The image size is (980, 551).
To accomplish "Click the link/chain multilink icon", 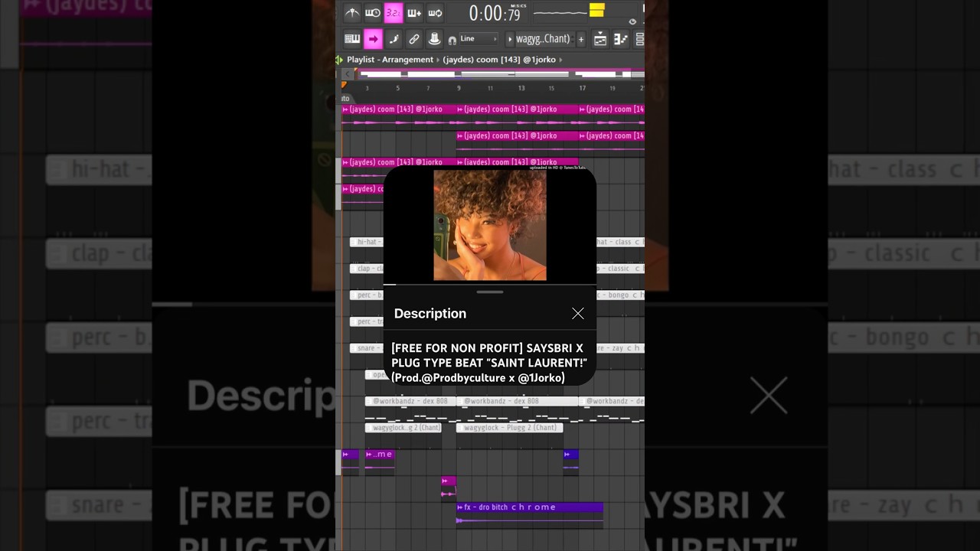I will (x=414, y=38).
